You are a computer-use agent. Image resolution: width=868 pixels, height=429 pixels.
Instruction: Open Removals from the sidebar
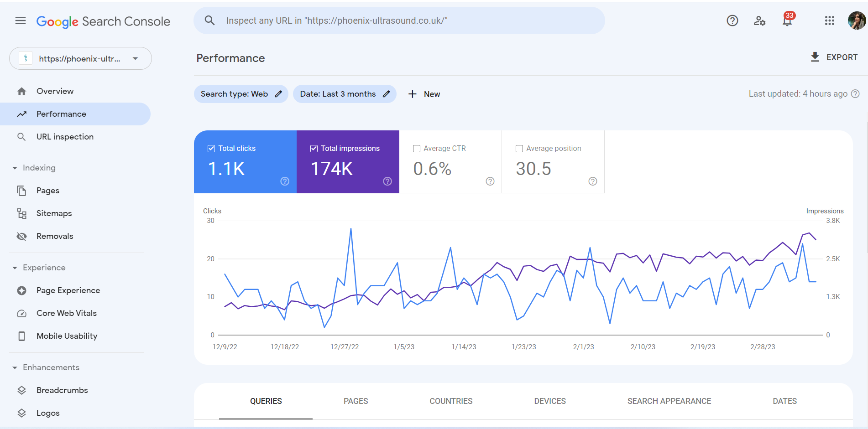pos(55,236)
